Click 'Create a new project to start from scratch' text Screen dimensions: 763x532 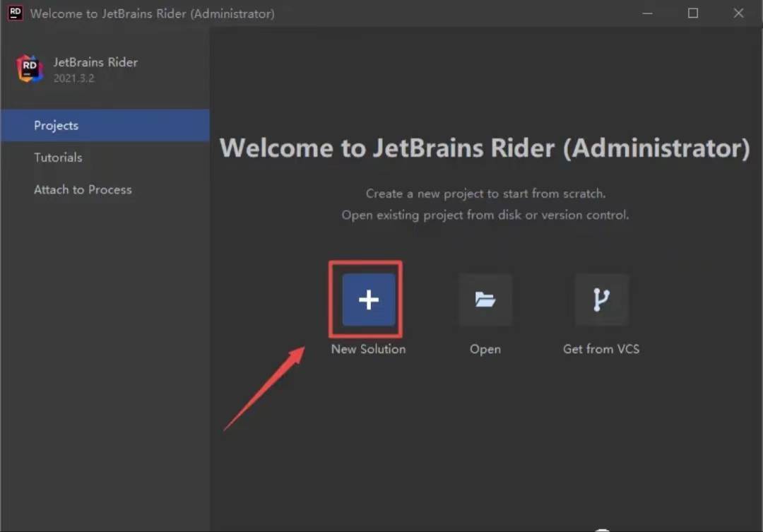485,194
